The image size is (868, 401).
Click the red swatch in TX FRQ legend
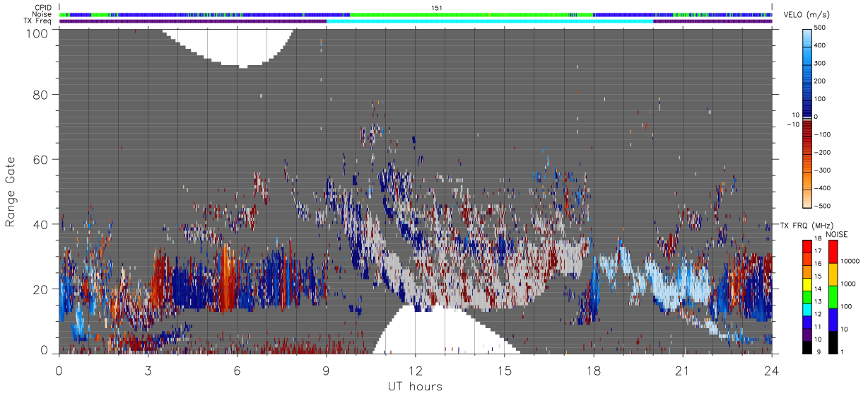point(806,245)
